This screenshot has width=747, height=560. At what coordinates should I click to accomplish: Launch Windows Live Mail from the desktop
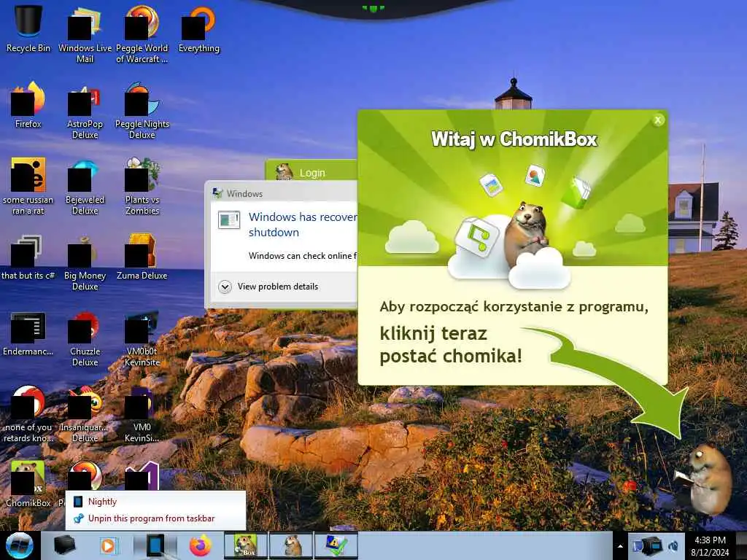(85, 34)
